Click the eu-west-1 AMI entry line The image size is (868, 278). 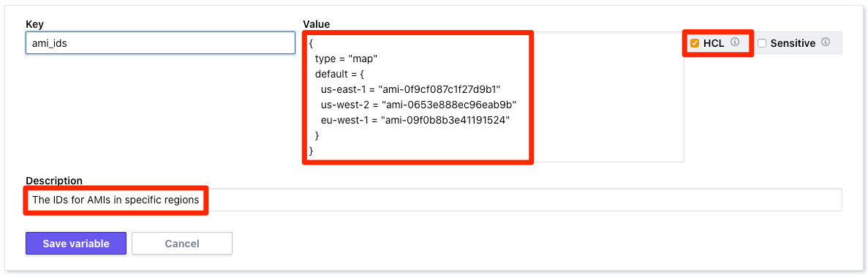pos(415,120)
